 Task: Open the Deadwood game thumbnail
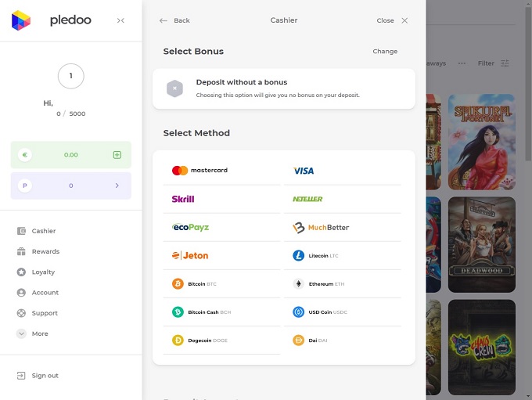[x=481, y=240]
